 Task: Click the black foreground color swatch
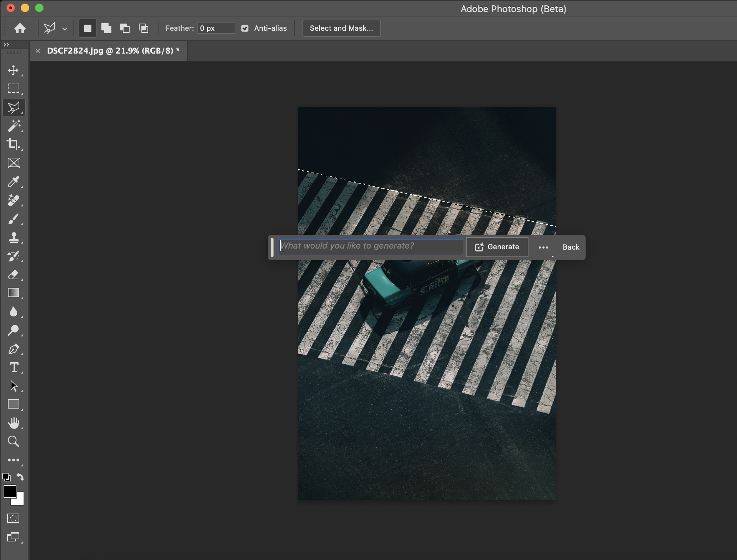[x=9, y=491]
